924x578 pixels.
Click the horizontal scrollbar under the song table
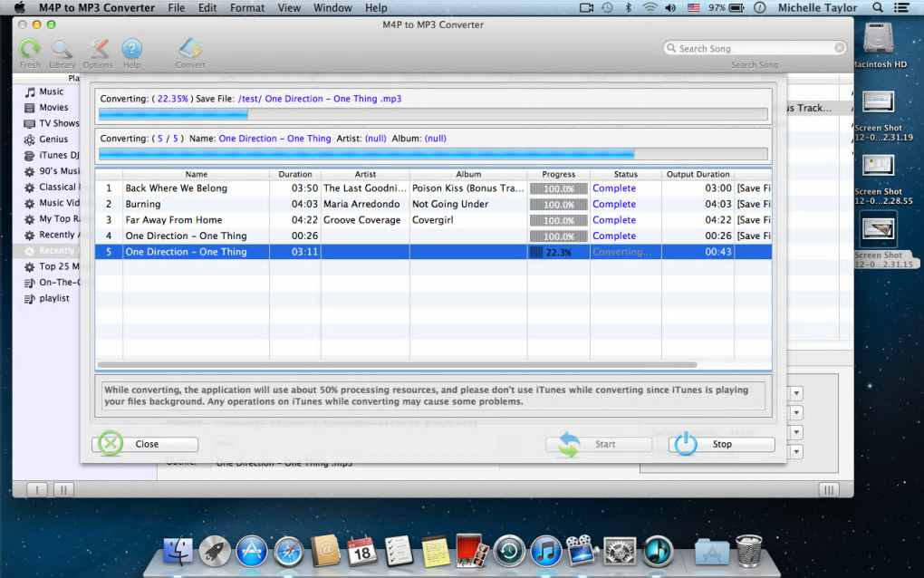tap(398, 365)
